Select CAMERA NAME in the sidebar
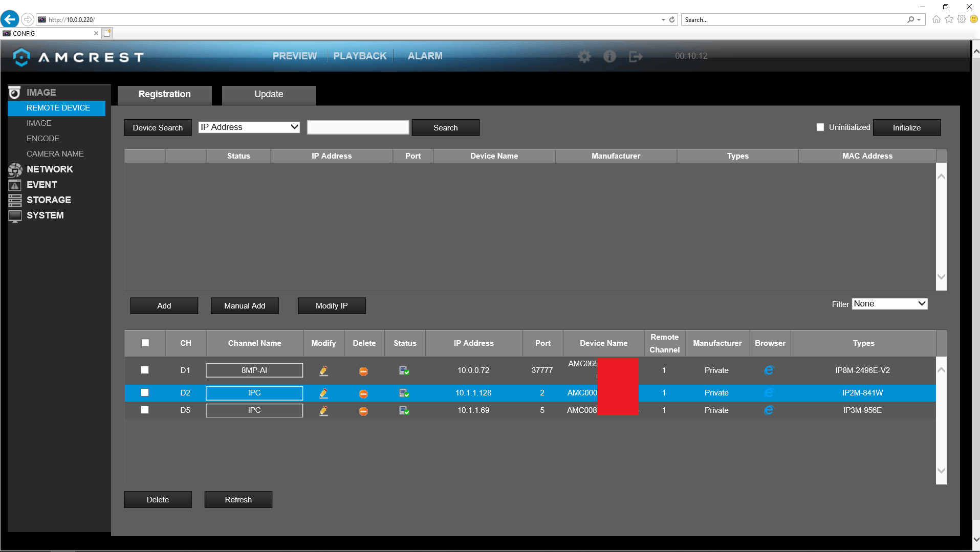The image size is (980, 552). (55, 154)
